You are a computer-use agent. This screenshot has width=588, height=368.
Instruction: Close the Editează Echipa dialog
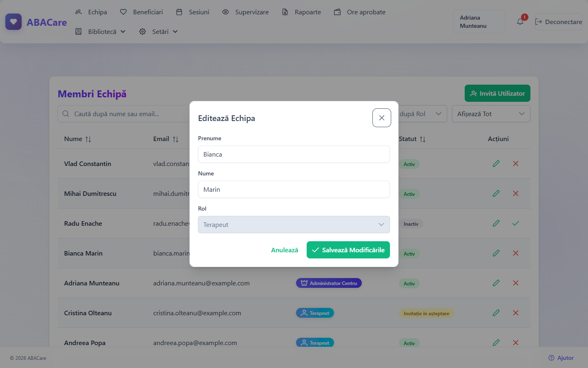pyautogui.click(x=382, y=118)
